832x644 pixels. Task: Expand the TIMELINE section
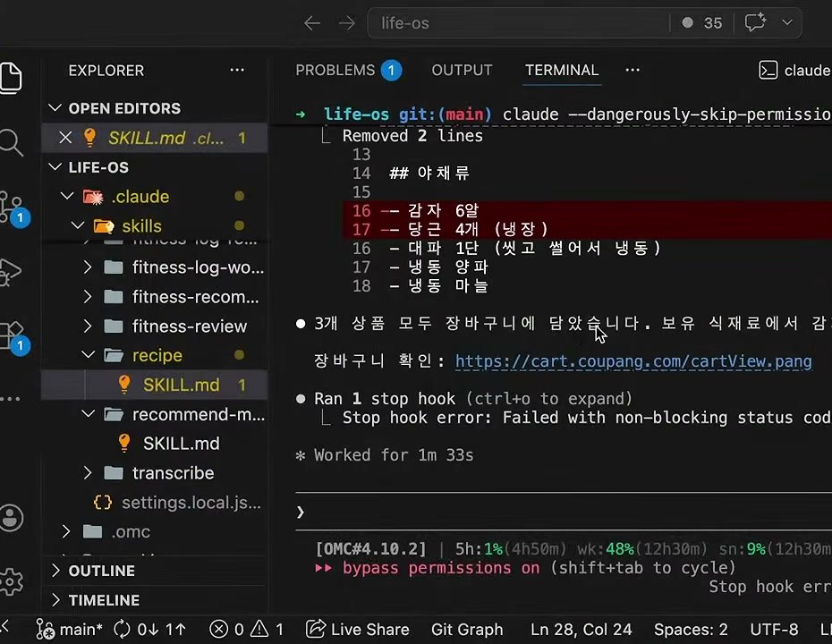pos(55,600)
